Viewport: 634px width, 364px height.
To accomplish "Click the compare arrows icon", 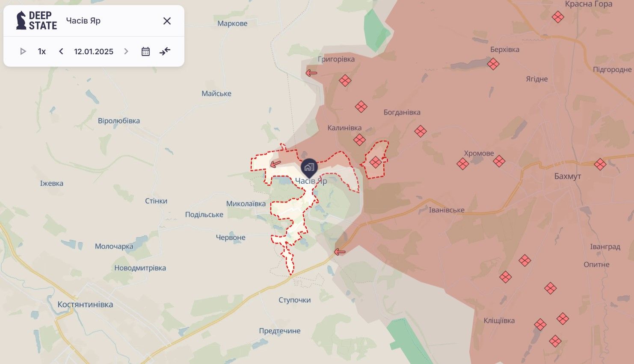I will [165, 52].
